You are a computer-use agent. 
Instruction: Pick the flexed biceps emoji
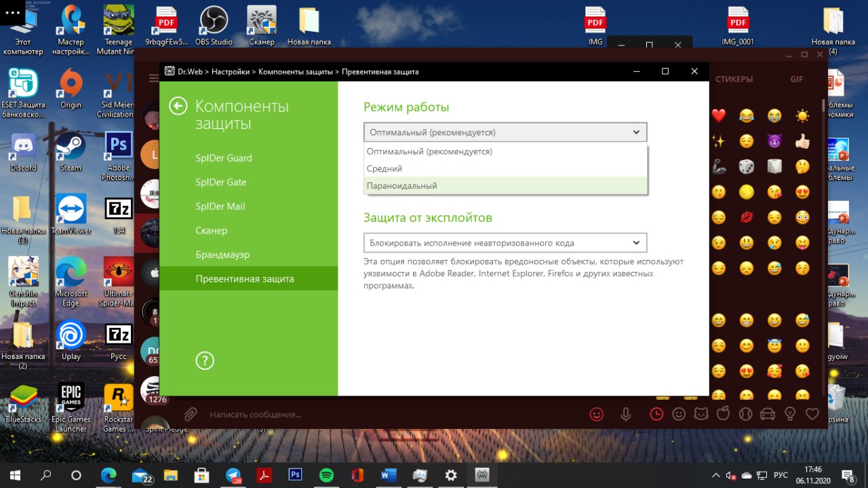point(719,166)
